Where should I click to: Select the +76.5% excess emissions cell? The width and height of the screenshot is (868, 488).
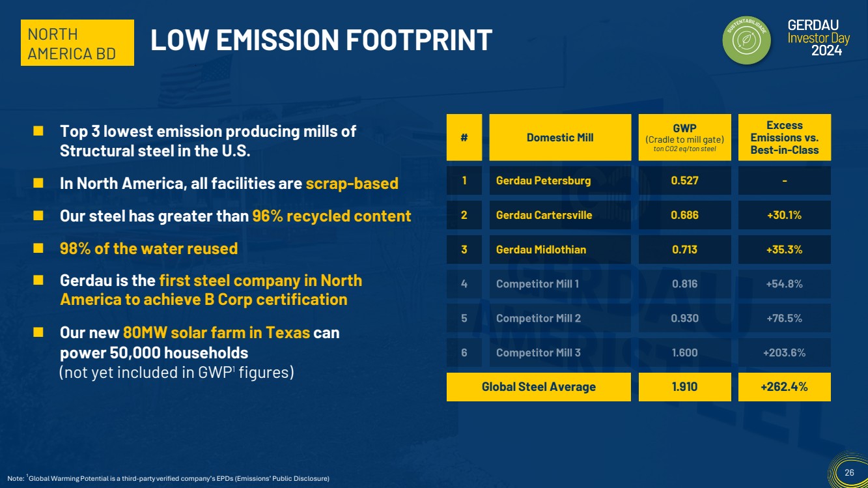785,319
